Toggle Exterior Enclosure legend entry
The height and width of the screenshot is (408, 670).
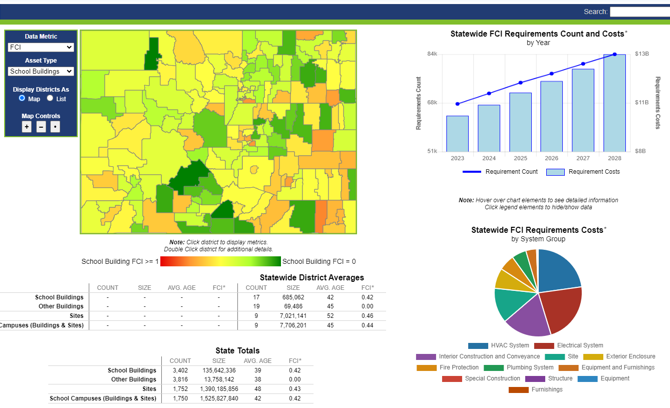pos(619,356)
